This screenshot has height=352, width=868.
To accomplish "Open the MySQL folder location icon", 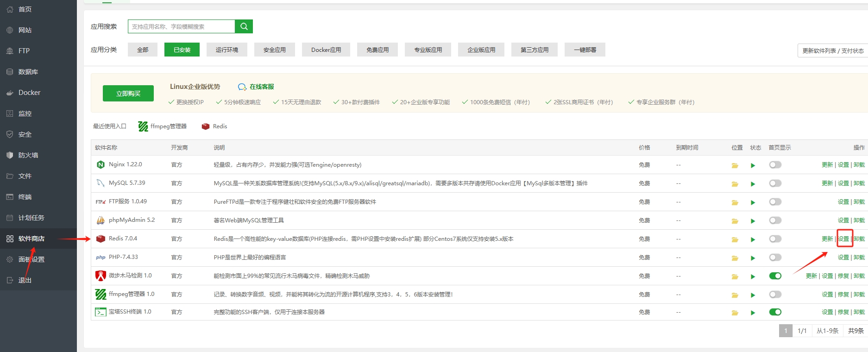I will [735, 184].
